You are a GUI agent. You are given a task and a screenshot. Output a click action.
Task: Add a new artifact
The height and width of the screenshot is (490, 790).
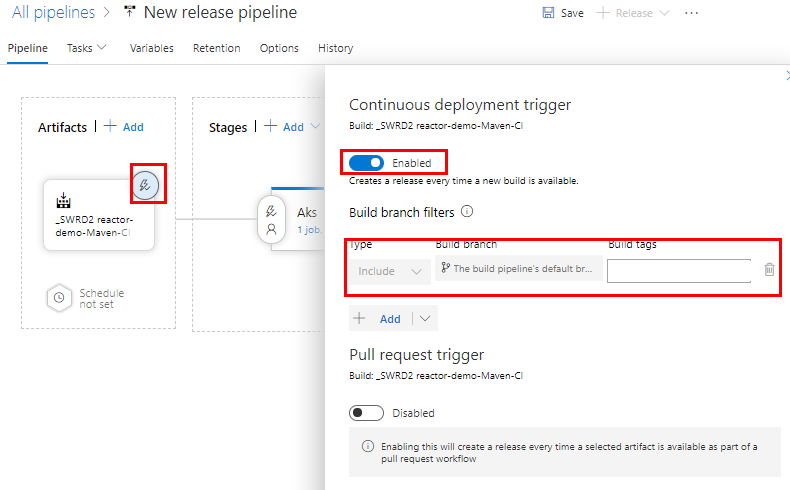(x=124, y=127)
